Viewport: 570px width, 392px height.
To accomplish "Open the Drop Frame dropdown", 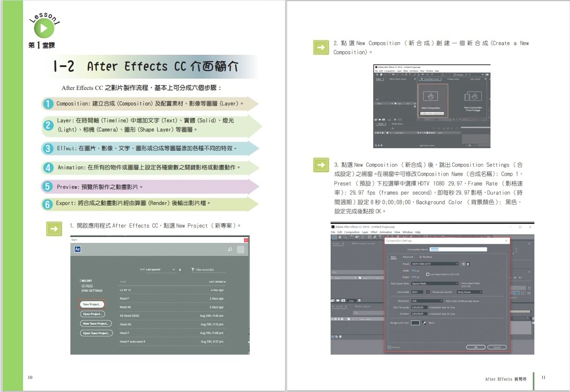I will pyautogui.click(x=470, y=292).
